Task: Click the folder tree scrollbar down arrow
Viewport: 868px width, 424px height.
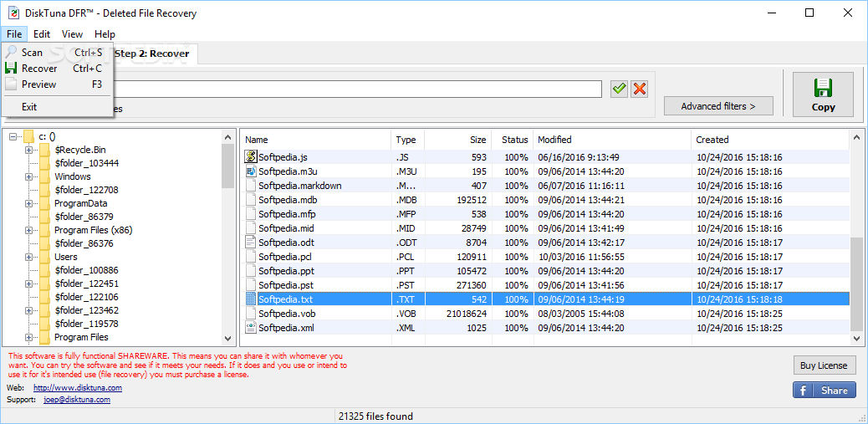Action: click(x=227, y=338)
